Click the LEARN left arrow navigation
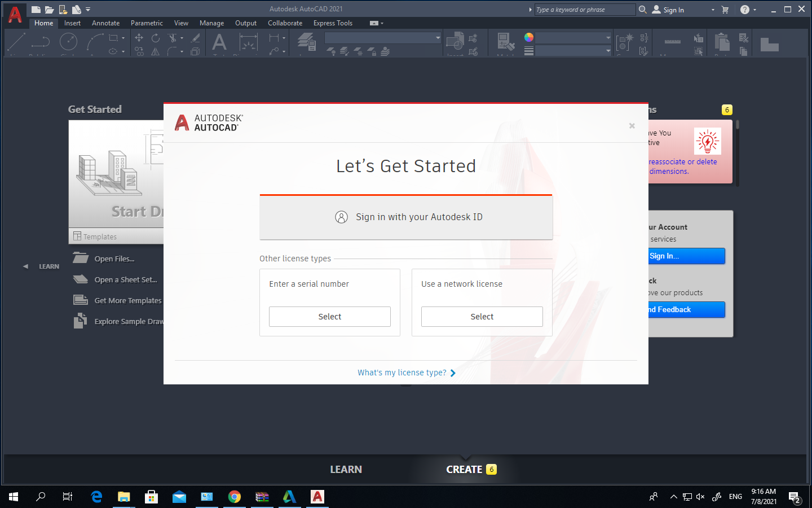Screen dimensions: 812x508 pos(25,266)
